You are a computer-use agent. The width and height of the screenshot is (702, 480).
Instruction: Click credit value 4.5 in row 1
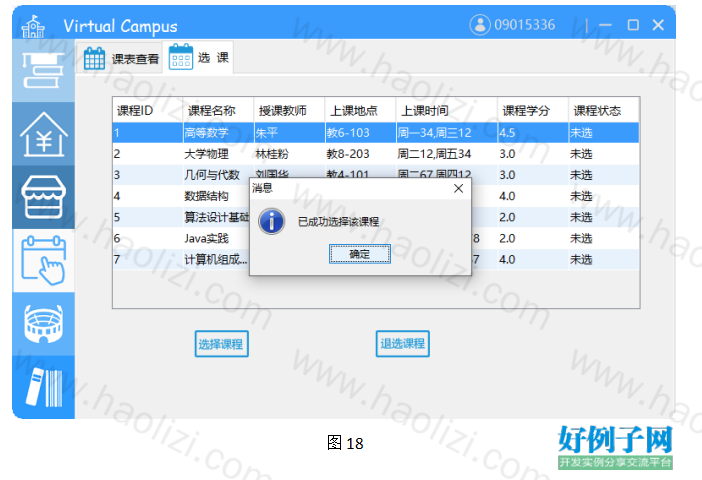pyautogui.click(x=533, y=133)
